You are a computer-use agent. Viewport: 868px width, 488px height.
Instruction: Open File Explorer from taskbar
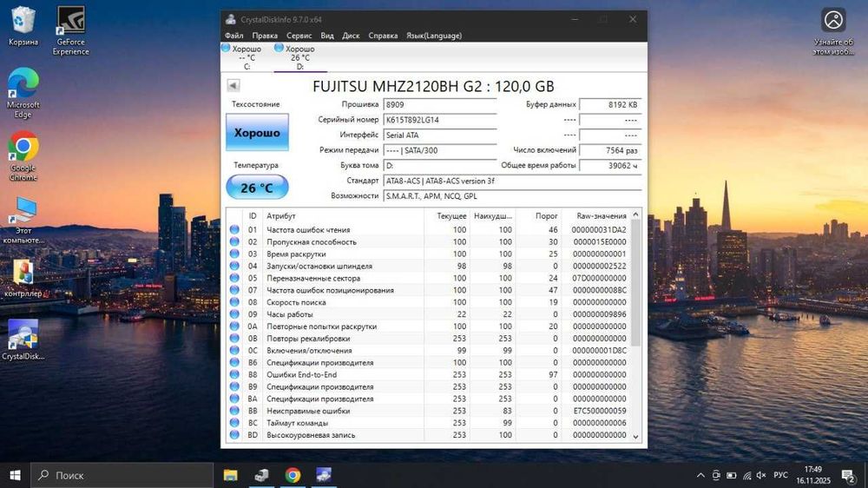tap(230, 475)
